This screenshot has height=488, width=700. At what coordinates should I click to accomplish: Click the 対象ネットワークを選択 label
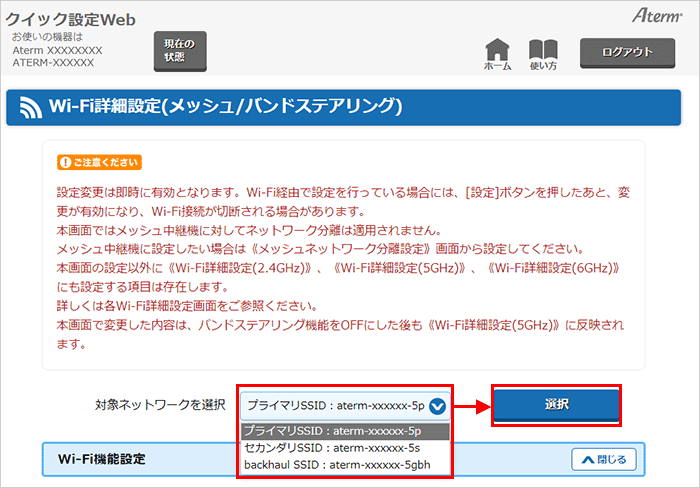click(160, 406)
